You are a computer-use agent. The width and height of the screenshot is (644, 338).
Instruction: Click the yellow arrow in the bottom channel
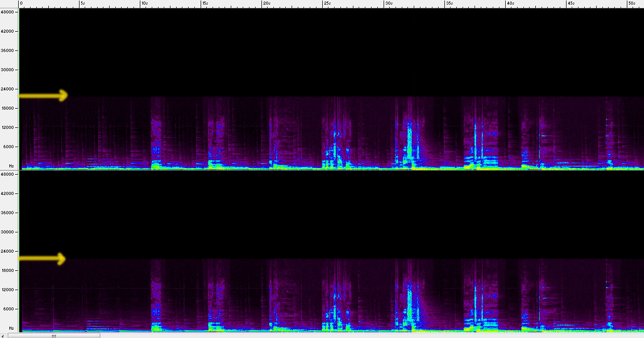coord(43,258)
